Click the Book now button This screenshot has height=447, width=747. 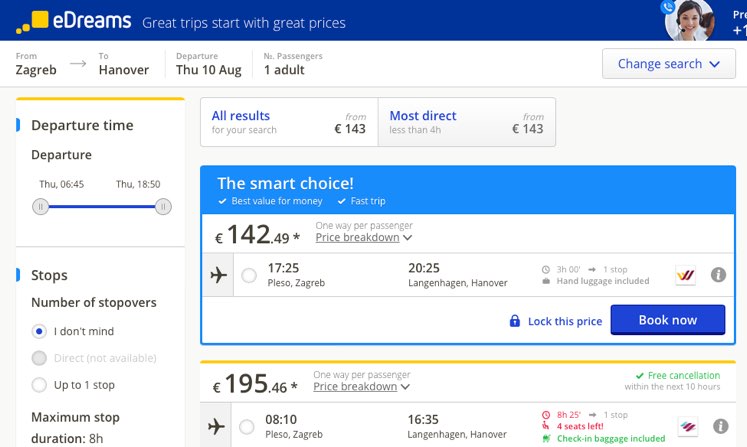click(x=668, y=320)
